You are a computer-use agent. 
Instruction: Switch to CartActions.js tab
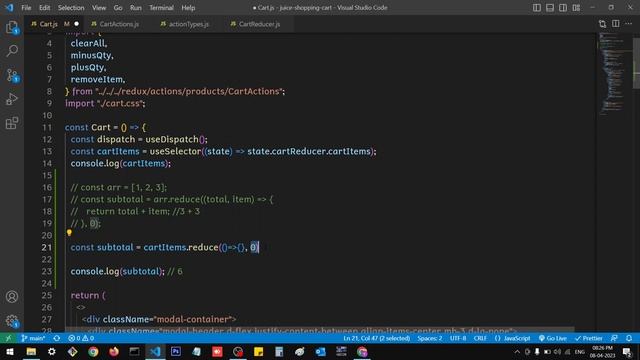[x=119, y=24]
